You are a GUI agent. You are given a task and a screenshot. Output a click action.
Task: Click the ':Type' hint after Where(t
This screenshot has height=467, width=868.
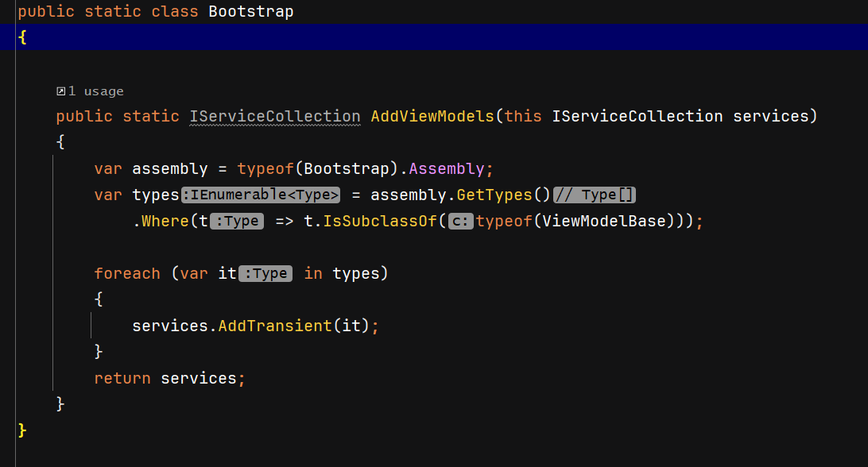pos(237,222)
